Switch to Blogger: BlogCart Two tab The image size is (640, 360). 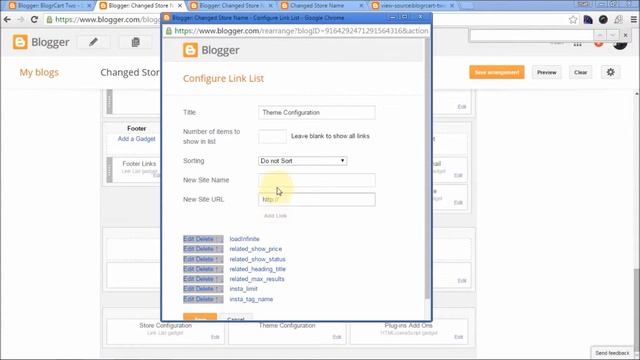click(x=48, y=6)
